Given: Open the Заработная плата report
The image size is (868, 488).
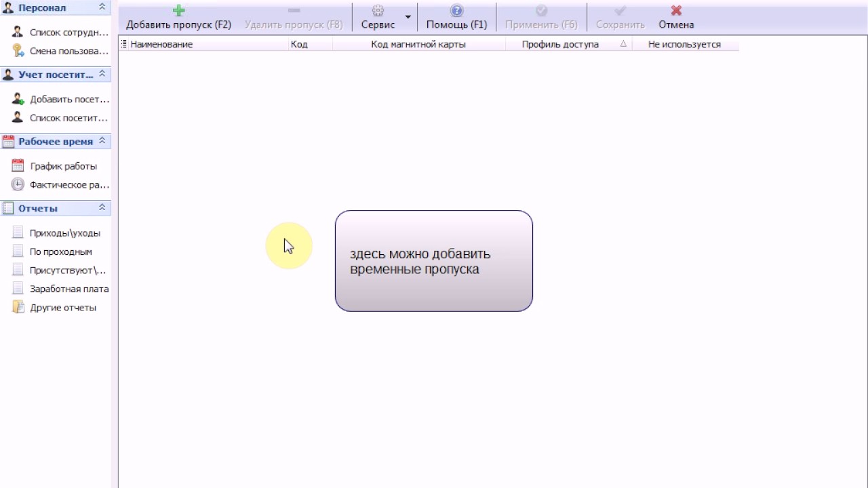Looking at the screenshot, I should pyautogui.click(x=69, y=289).
